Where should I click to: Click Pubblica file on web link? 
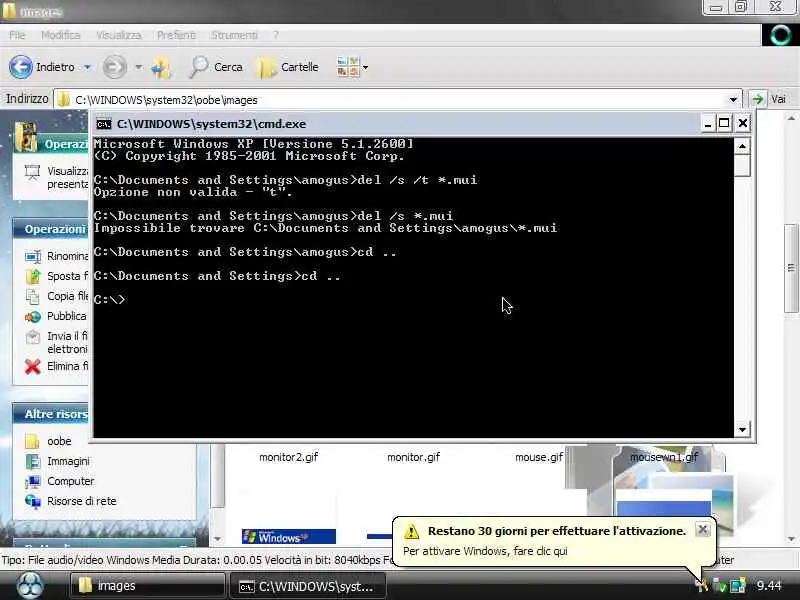(67, 316)
